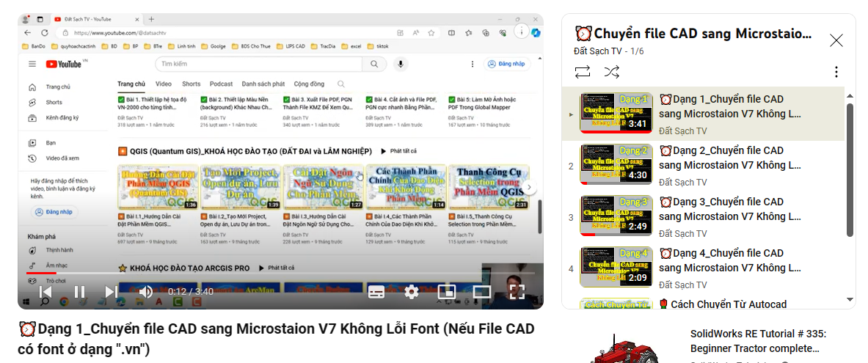
Task: Open the red tractor recommended video thumbnail
Action: click(624, 348)
